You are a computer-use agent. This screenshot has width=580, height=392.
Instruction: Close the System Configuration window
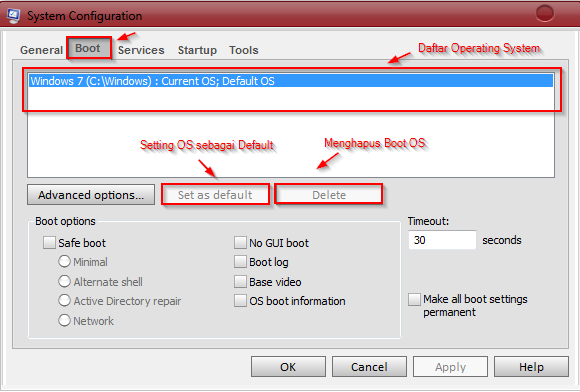(545, 14)
